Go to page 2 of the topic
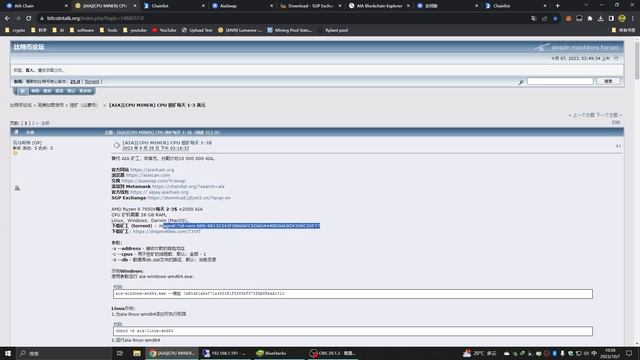 (33, 123)
